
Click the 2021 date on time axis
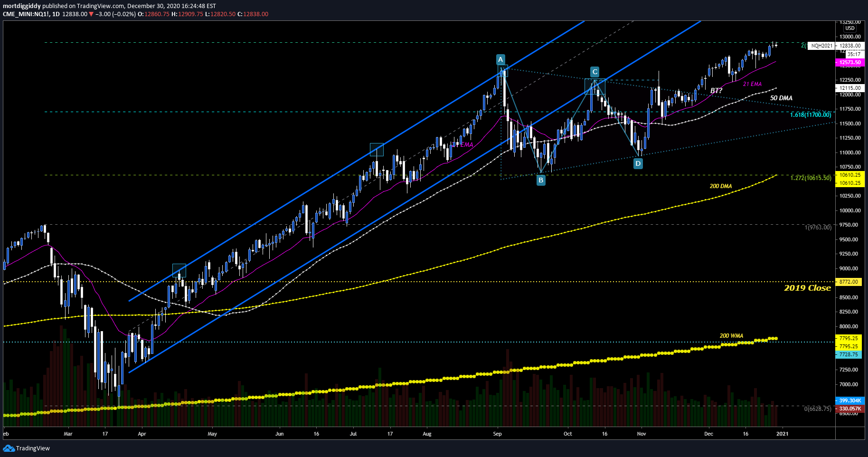782,434
